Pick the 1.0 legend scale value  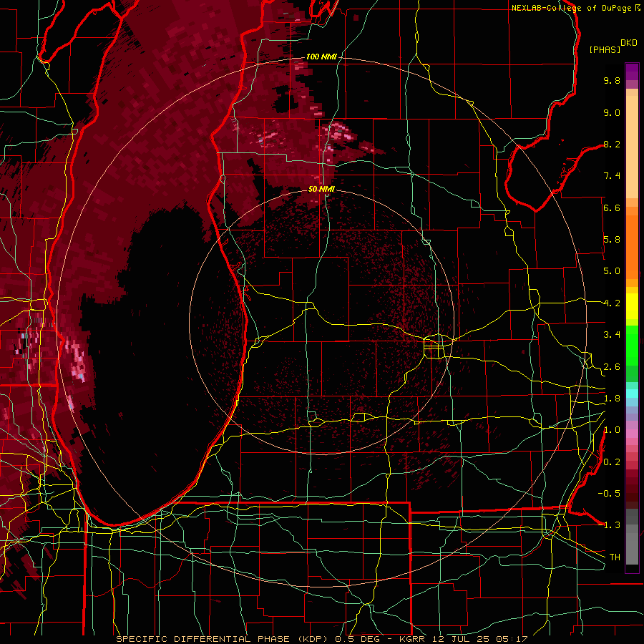coord(612,430)
